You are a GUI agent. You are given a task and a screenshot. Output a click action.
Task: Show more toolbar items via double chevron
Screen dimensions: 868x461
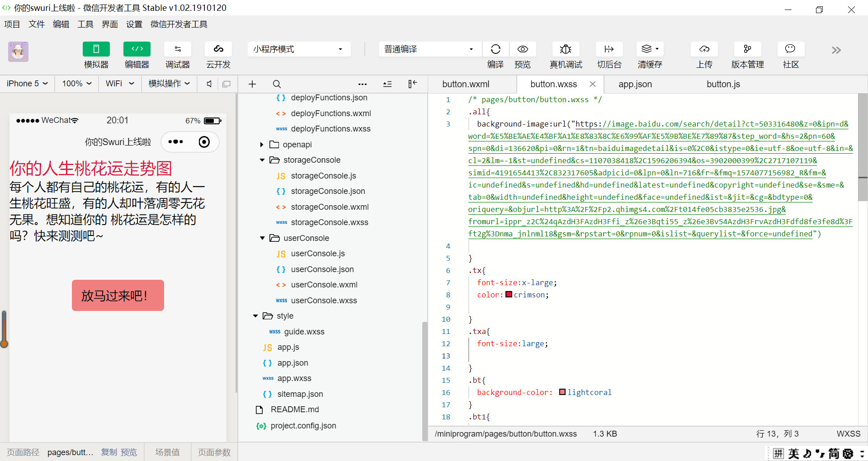click(x=836, y=50)
